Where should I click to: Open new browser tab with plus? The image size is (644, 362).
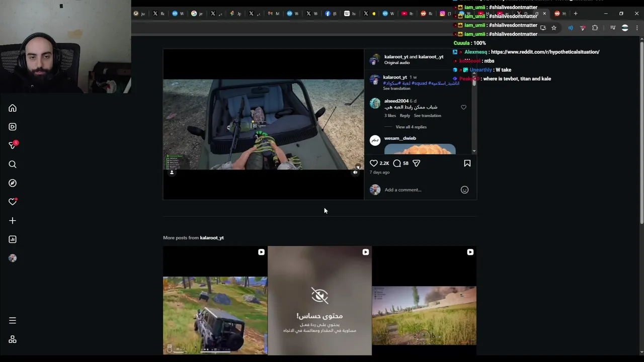(576, 14)
